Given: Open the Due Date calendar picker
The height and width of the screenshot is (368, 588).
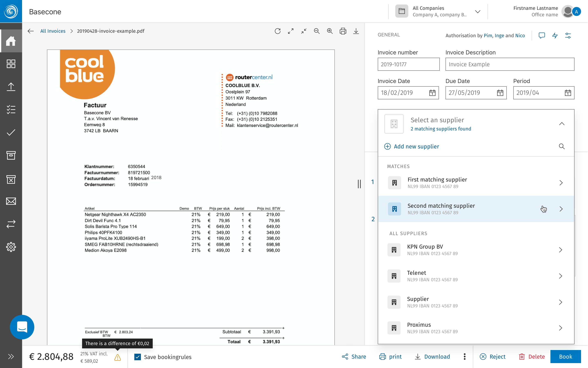Looking at the screenshot, I should click(x=500, y=93).
